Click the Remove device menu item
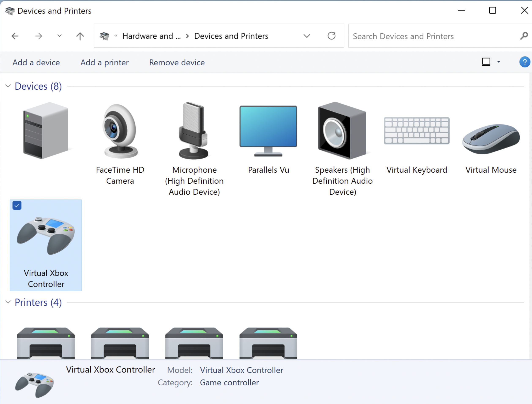Image resolution: width=532 pixels, height=404 pixels. click(177, 62)
